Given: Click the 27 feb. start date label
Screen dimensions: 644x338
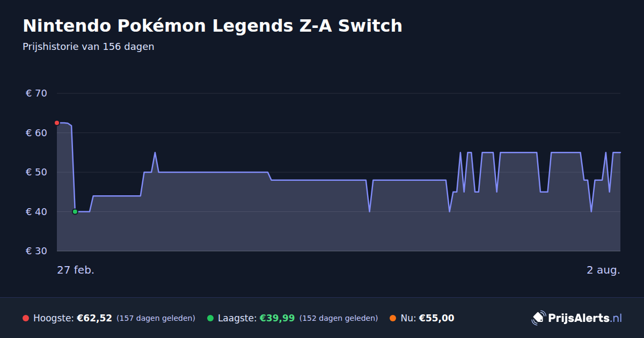Looking at the screenshot, I should (76, 270).
